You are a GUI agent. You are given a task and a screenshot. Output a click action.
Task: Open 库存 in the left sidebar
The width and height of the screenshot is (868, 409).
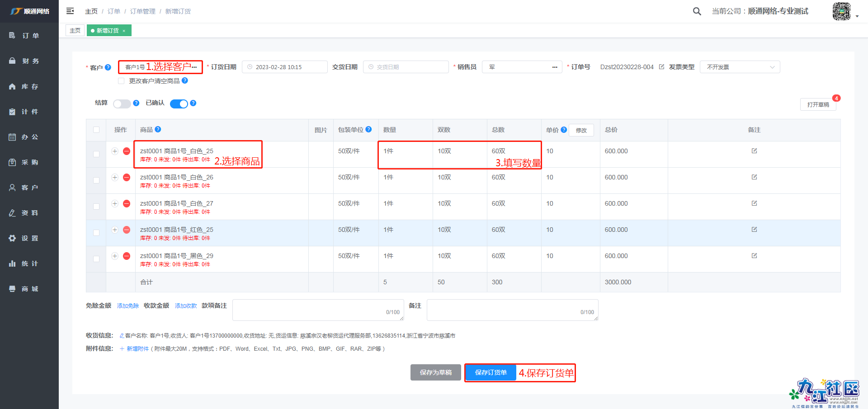(29, 86)
